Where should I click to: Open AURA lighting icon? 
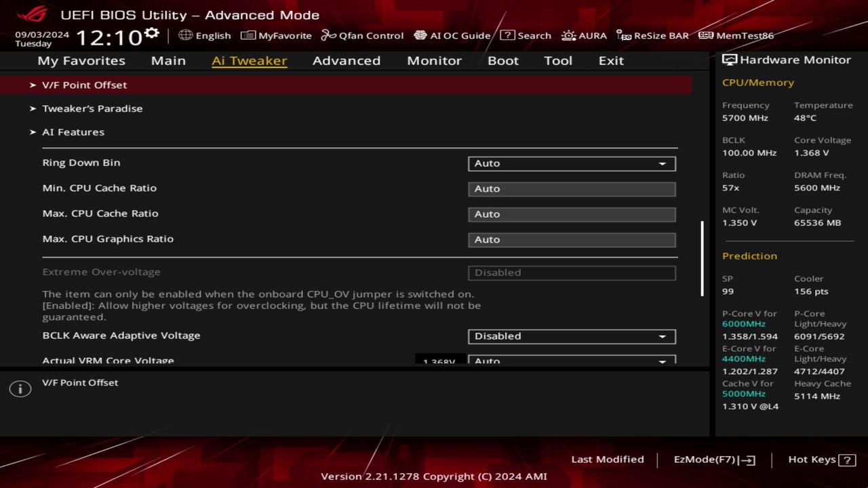tap(568, 35)
